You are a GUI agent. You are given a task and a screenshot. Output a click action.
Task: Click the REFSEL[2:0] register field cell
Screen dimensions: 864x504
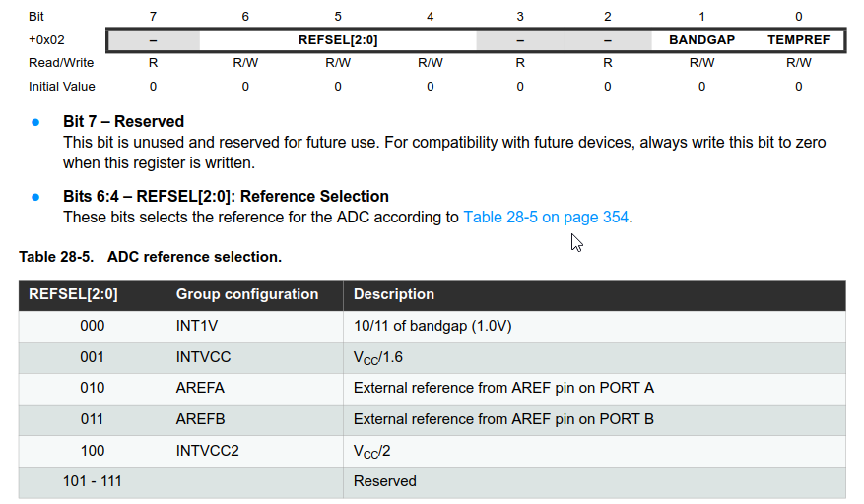338,40
